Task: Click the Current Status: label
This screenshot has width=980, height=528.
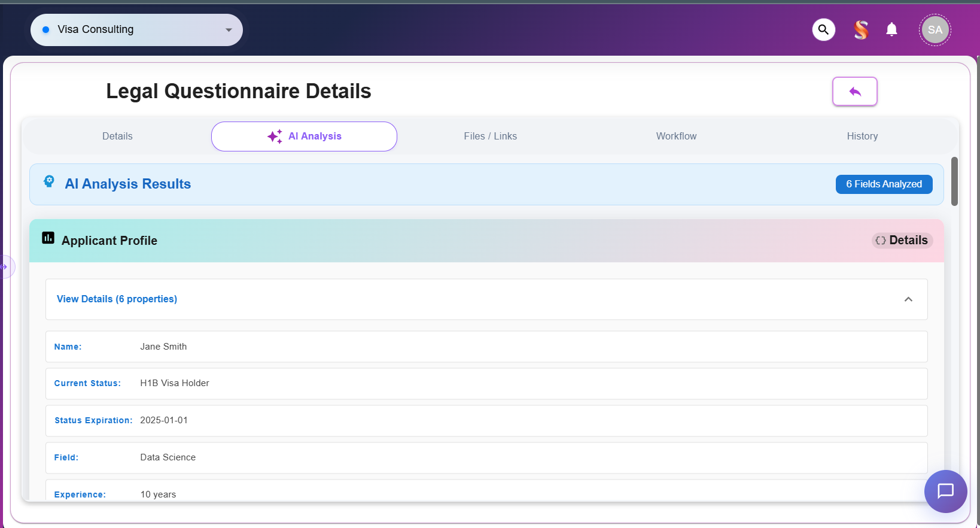Action: pyautogui.click(x=87, y=383)
